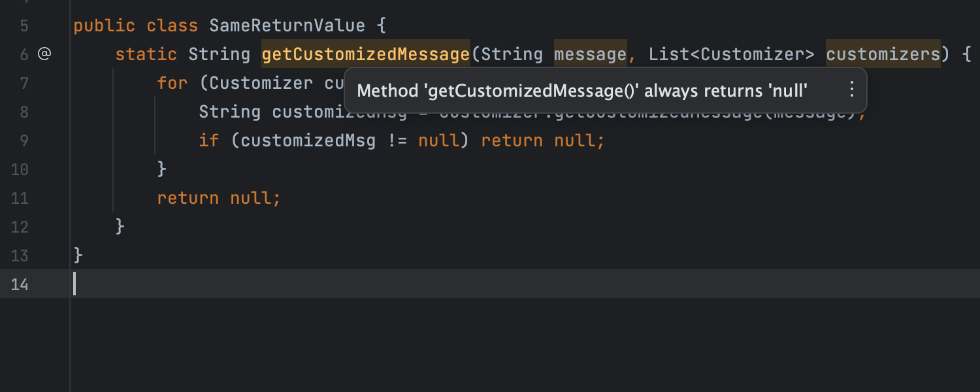Click line number 11 in the gutter

[x=20, y=197]
